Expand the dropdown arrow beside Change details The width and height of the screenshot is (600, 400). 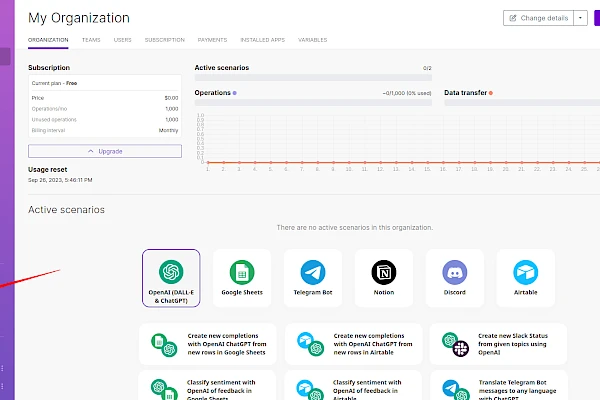click(581, 18)
